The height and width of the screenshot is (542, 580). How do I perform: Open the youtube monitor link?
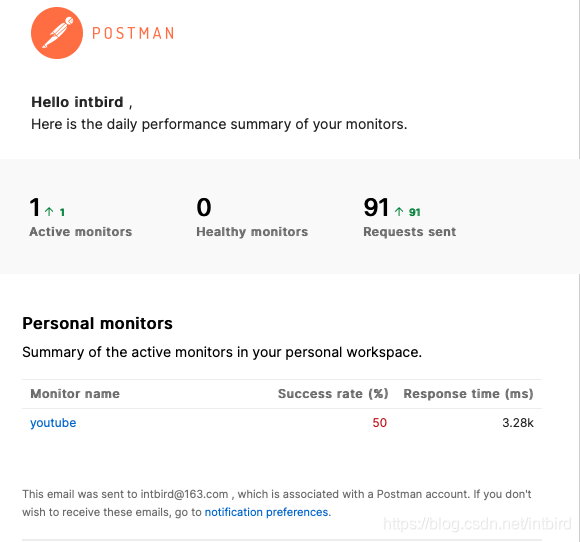[x=53, y=423]
